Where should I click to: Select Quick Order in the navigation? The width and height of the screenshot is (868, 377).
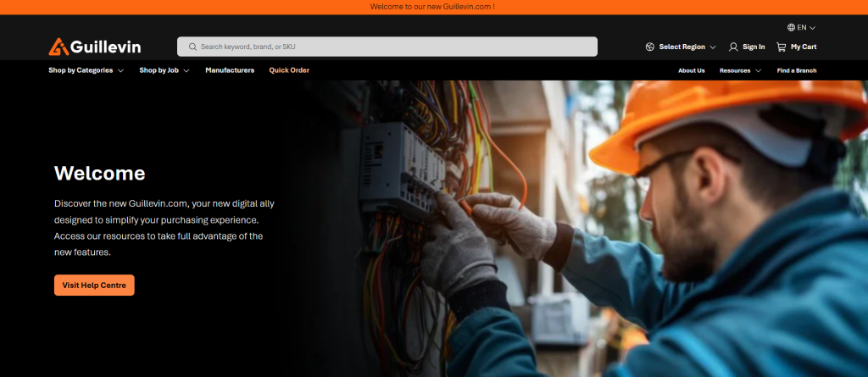point(289,70)
